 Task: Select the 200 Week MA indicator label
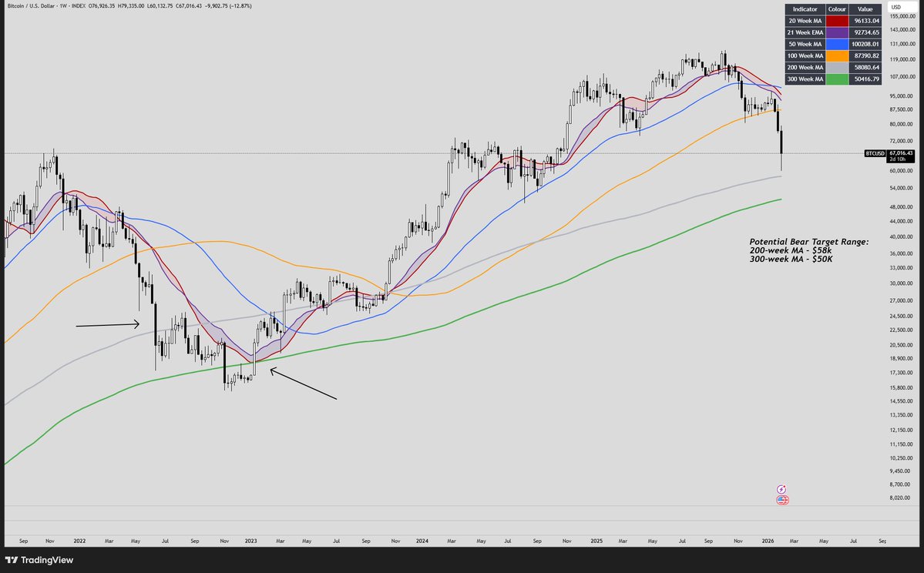(805, 68)
